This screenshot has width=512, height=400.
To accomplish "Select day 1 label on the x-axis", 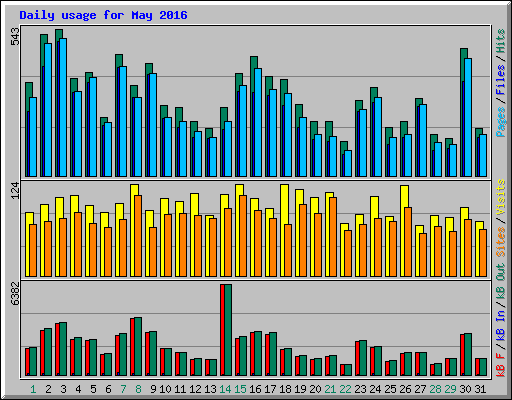I will [33, 389].
